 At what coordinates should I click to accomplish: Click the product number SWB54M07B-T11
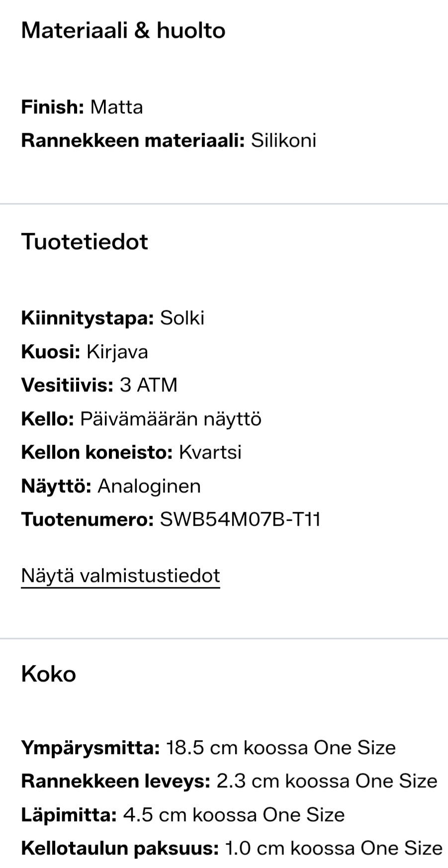click(240, 519)
